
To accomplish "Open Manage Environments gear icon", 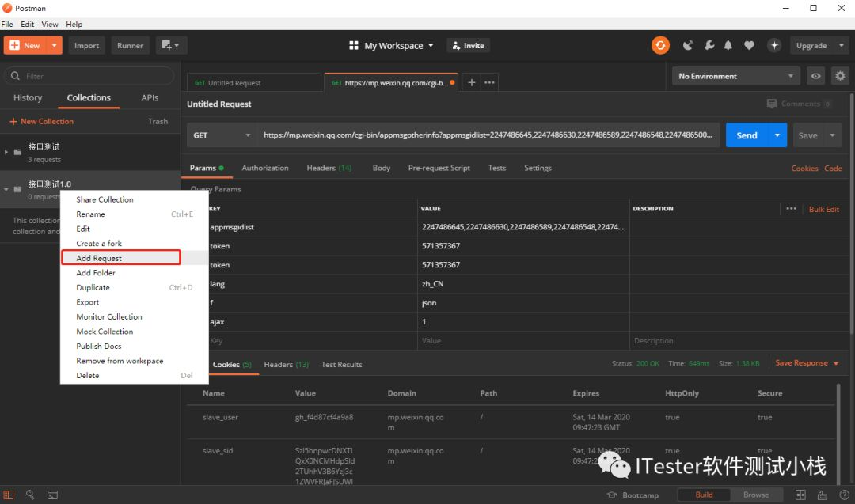I will coord(840,76).
